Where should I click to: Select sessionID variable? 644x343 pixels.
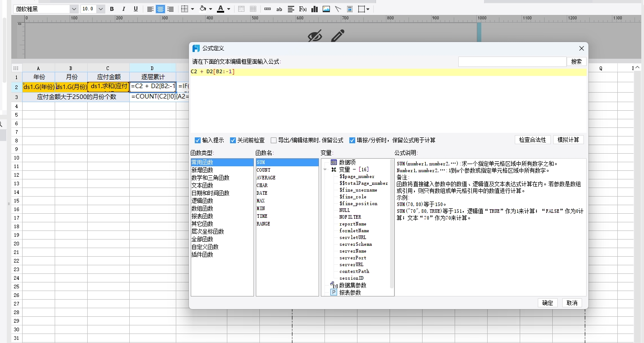coord(351,278)
